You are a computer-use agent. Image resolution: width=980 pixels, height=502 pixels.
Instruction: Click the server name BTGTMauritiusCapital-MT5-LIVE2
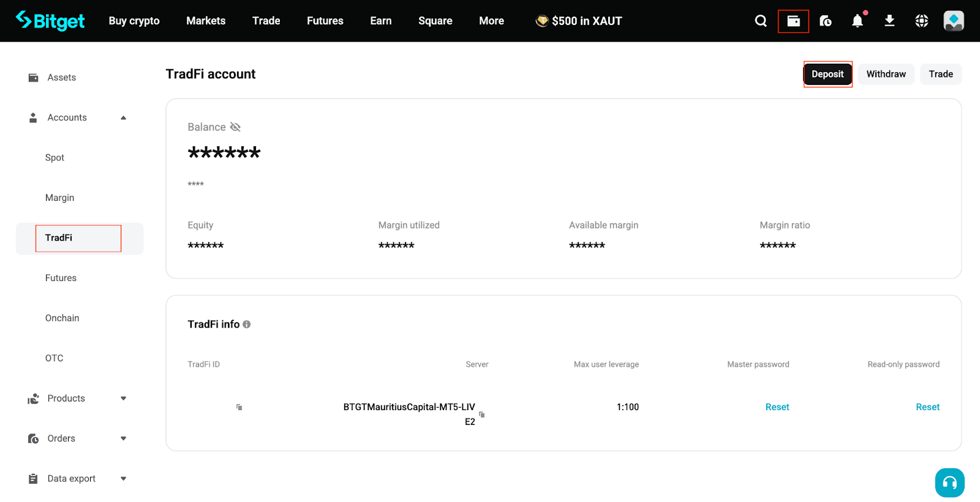click(409, 414)
